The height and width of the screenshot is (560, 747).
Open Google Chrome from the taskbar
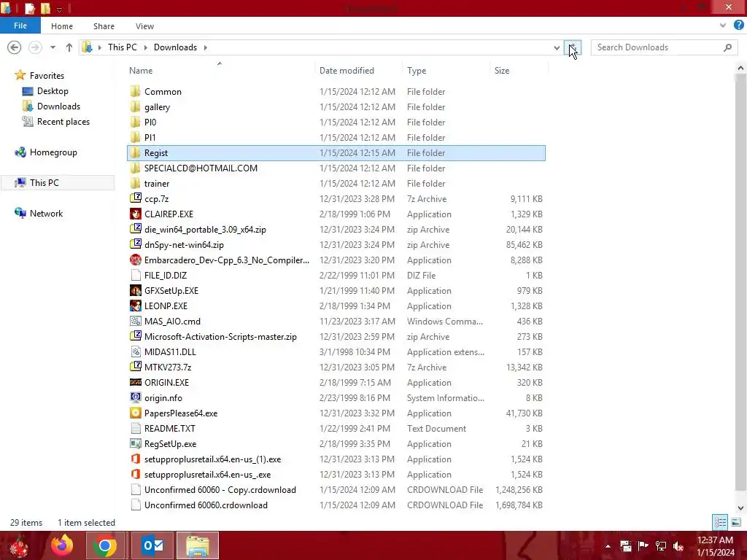[x=105, y=545]
